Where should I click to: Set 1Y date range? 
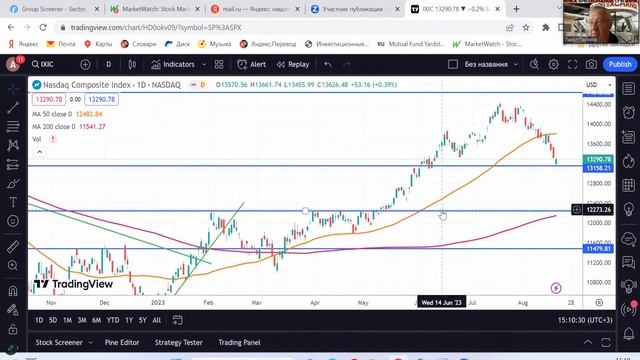coord(129,320)
